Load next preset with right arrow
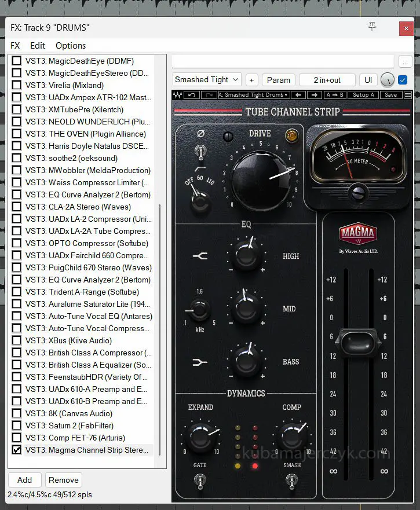 314,95
